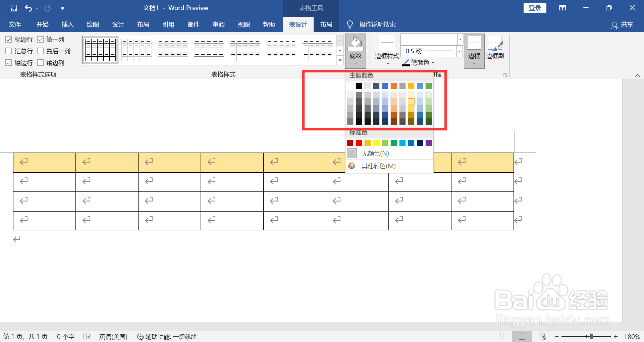Switch to Print Layout view icon
644x342 pixels.
(x=522, y=337)
